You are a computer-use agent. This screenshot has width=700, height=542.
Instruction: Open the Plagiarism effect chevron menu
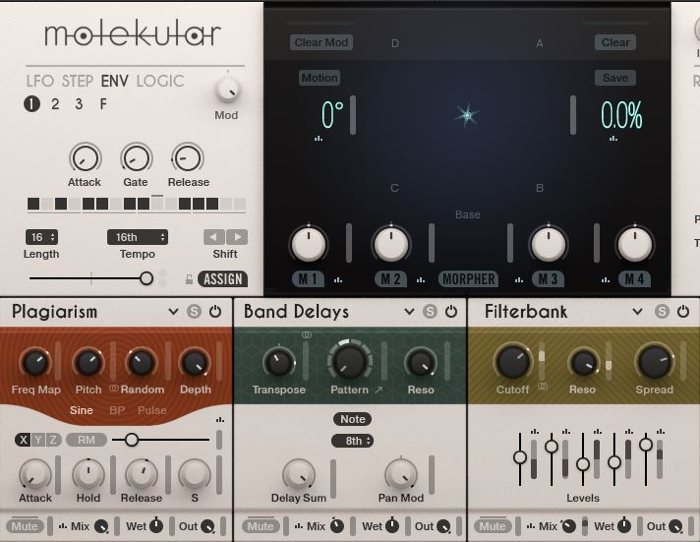tap(175, 312)
